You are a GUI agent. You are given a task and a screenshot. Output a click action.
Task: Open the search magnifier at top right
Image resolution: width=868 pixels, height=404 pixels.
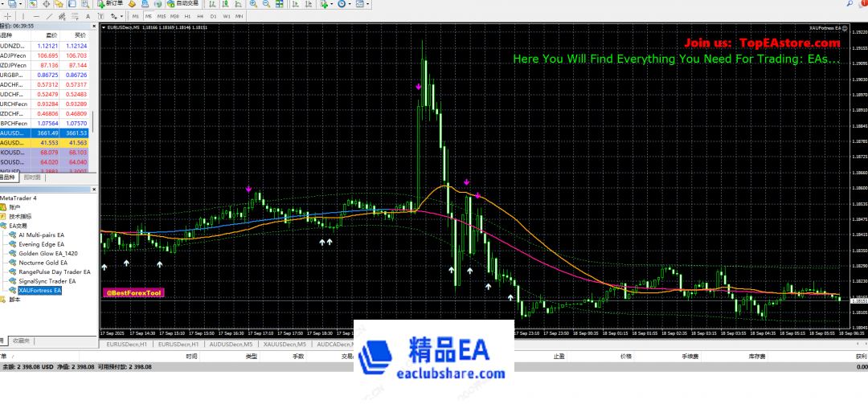tap(850, 4)
